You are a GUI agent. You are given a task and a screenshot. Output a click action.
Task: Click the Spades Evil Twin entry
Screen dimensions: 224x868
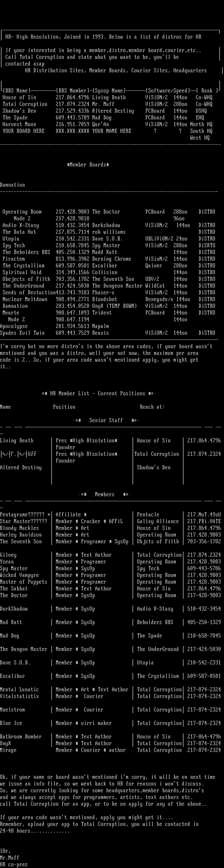(x=22, y=333)
